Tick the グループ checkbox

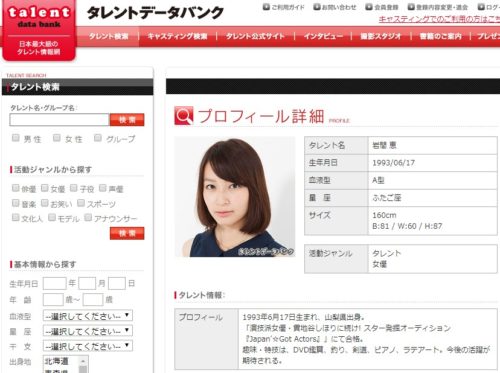pos(98,138)
